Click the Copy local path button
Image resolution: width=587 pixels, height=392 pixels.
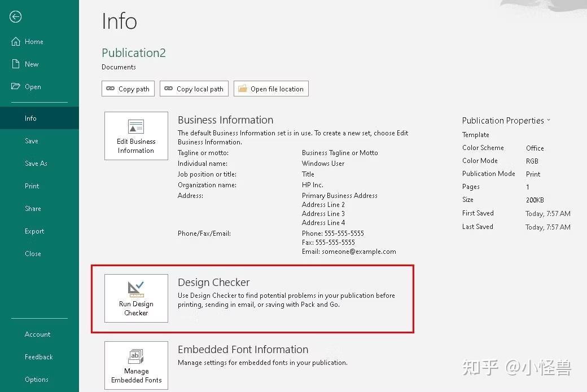click(194, 89)
